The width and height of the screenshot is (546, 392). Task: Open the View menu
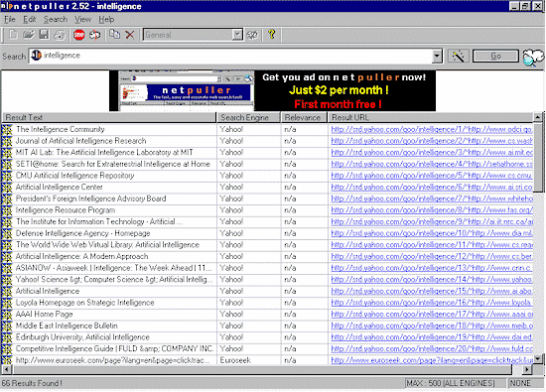click(x=82, y=20)
